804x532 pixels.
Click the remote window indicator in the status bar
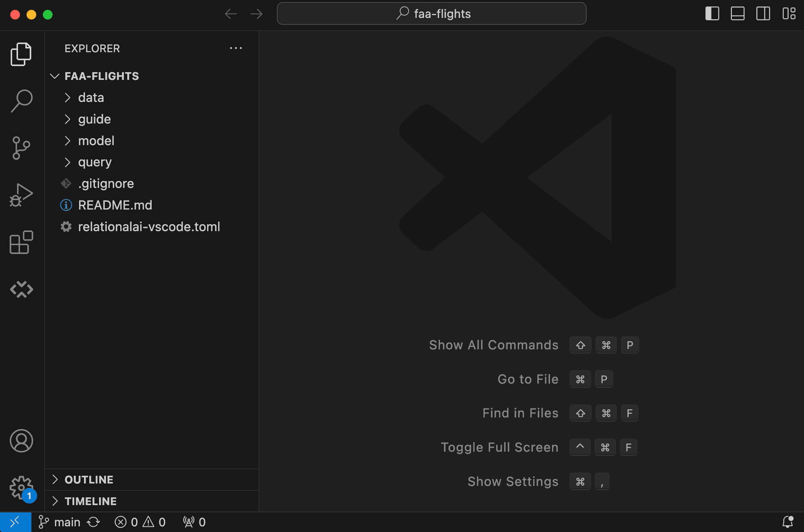coord(15,522)
